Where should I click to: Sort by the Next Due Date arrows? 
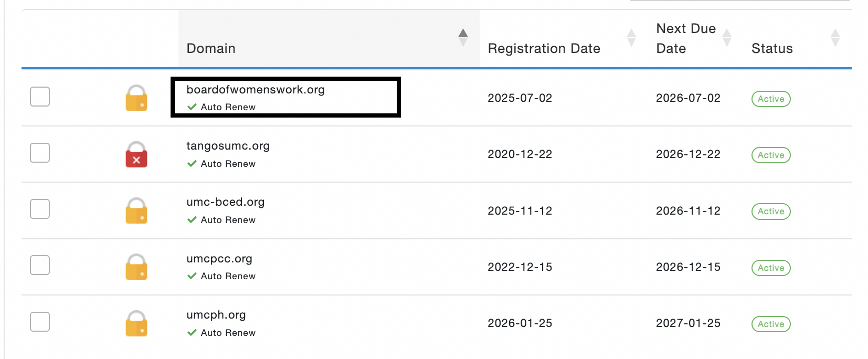(x=727, y=38)
